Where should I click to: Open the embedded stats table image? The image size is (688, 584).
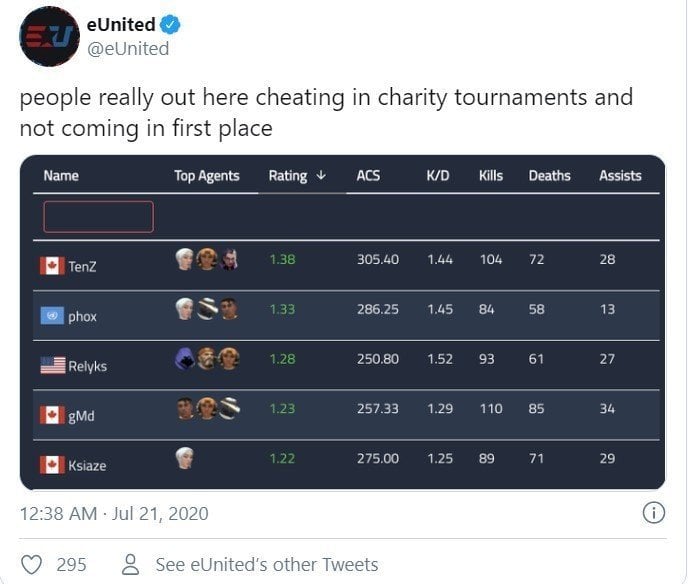tap(343, 322)
